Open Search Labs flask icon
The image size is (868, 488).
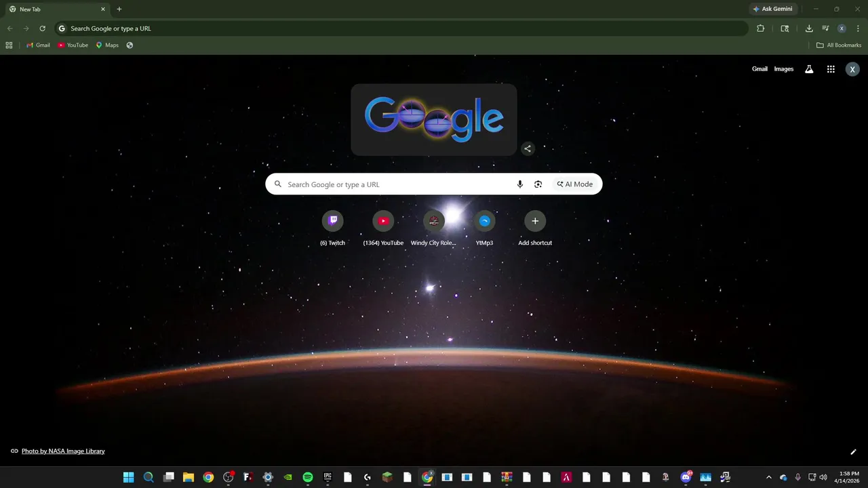(x=809, y=69)
